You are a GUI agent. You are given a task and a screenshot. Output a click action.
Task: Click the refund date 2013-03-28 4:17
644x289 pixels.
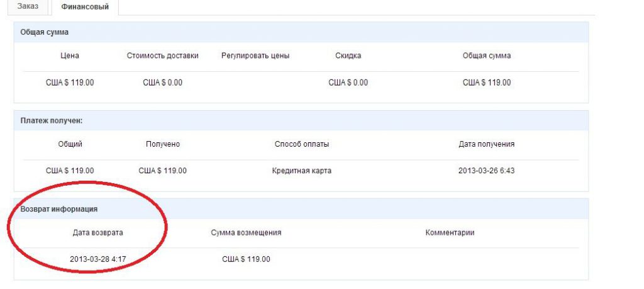[x=97, y=259]
